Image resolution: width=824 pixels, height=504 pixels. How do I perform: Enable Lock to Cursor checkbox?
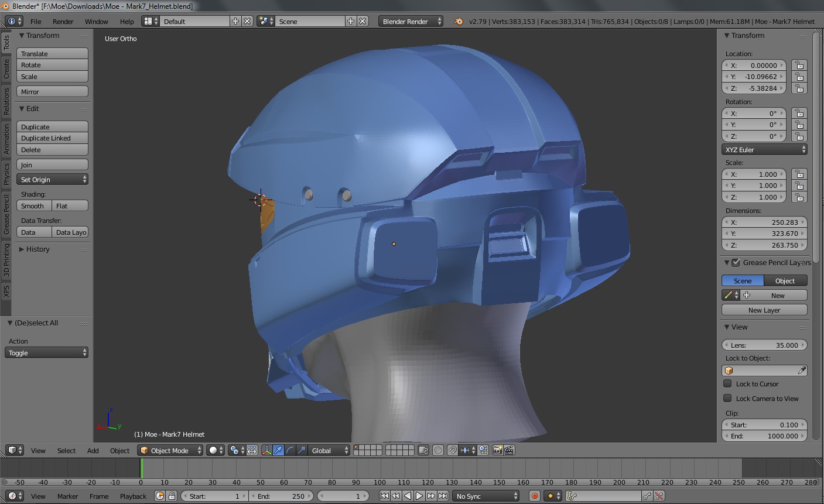pos(727,383)
